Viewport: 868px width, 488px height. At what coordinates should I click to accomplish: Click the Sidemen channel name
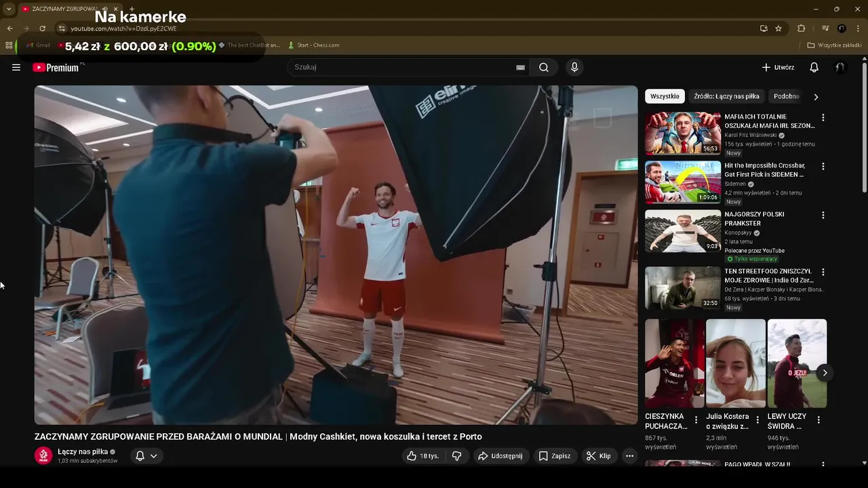click(735, 184)
